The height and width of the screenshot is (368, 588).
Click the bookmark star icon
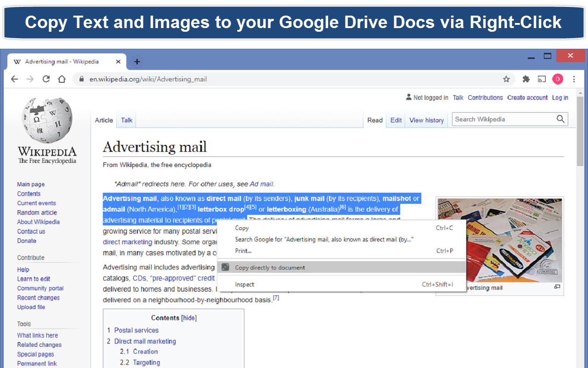click(x=506, y=79)
